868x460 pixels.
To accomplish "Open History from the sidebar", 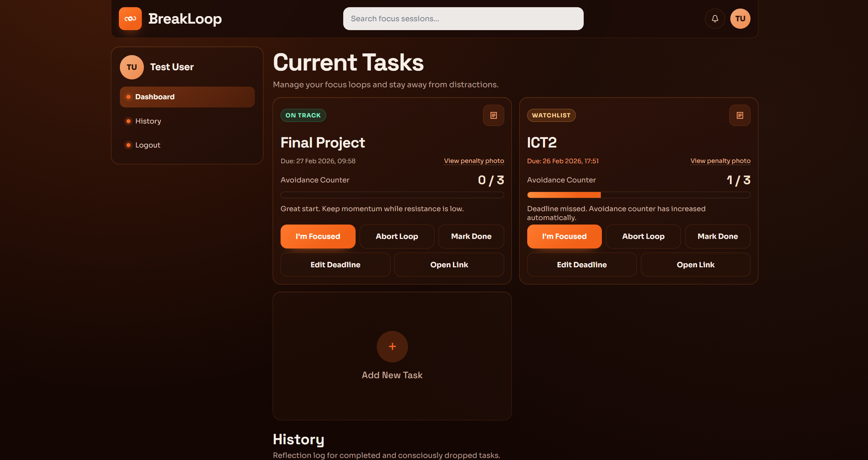I will coord(148,121).
